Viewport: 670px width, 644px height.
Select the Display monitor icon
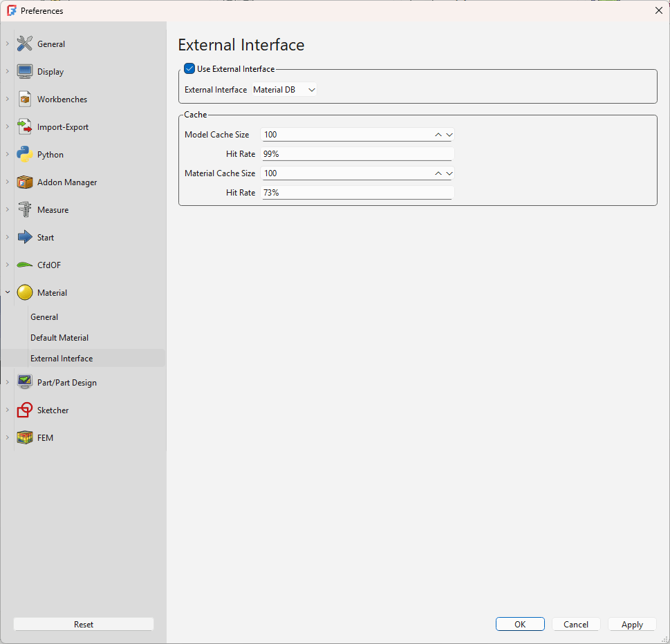point(25,71)
